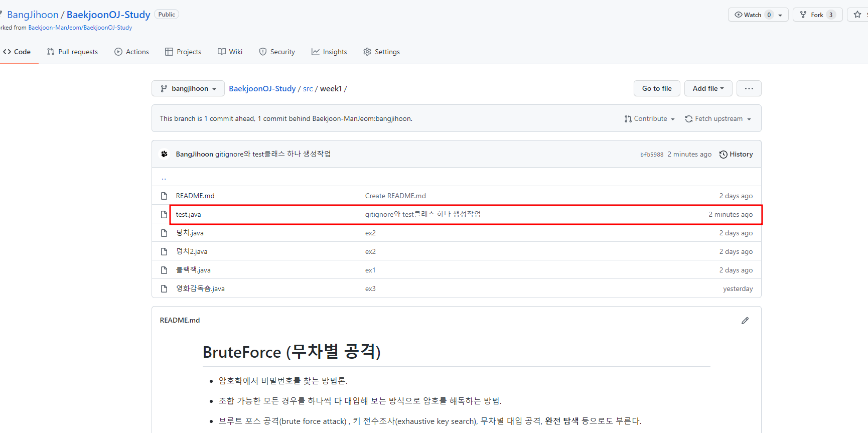Screen dimensions: 868x433
Task: Click the eye icon on Watch button
Action: 739,15
